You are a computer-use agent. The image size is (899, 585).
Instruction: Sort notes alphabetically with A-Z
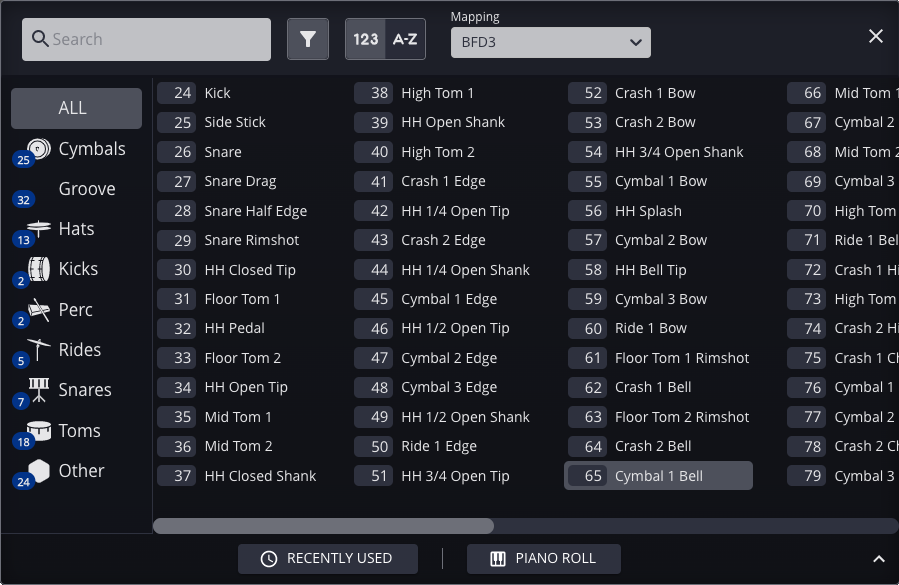click(405, 40)
